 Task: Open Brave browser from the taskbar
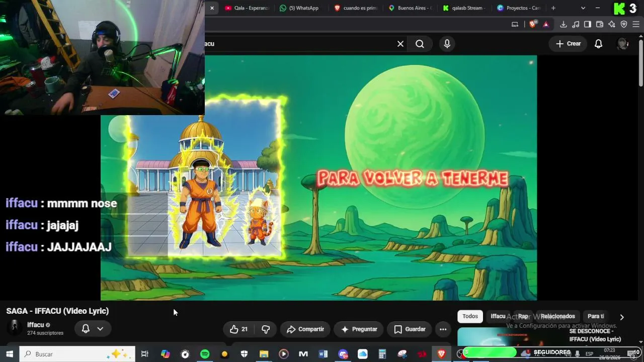441,354
